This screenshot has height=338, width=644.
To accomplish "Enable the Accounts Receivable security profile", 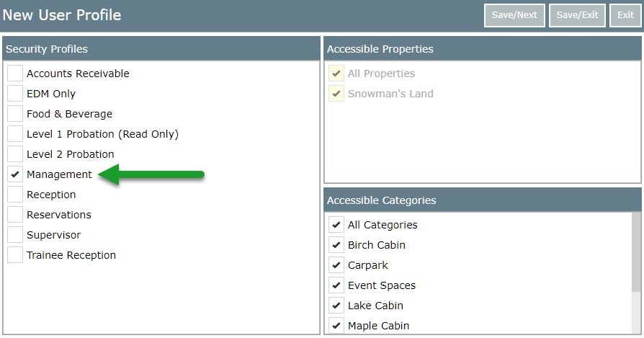I will tap(15, 74).
